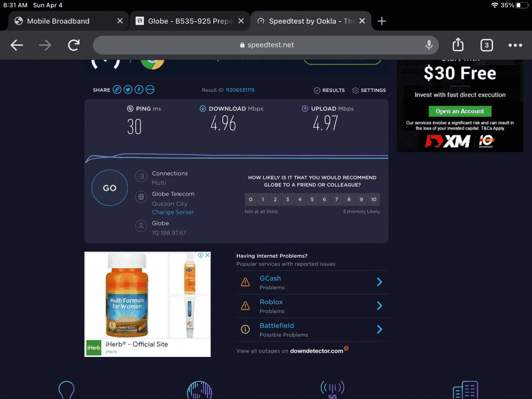Open the iHerb ad info icon
The height and width of the screenshot is (399, 532).
tap(201, 255)
